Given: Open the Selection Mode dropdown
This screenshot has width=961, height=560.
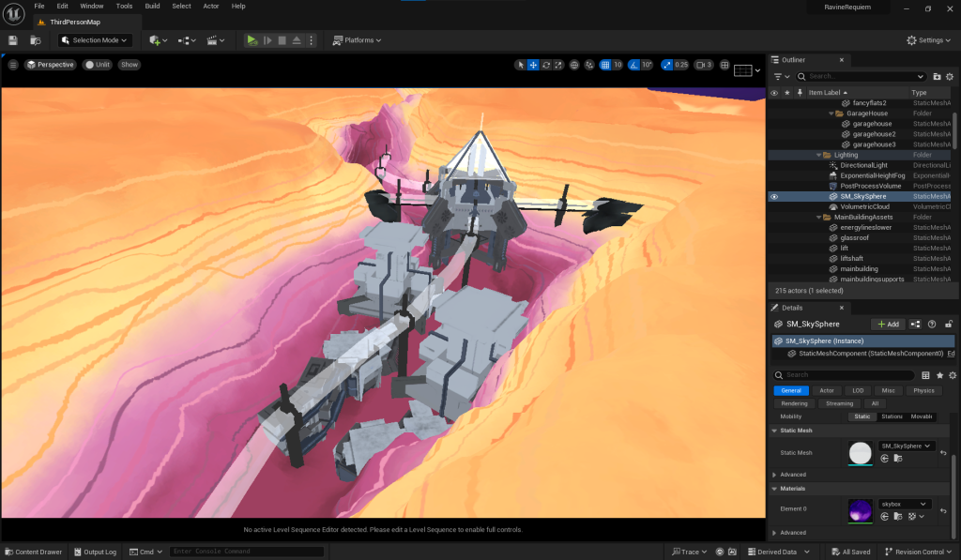Looking at the screenshot, I should coord(95,40).
